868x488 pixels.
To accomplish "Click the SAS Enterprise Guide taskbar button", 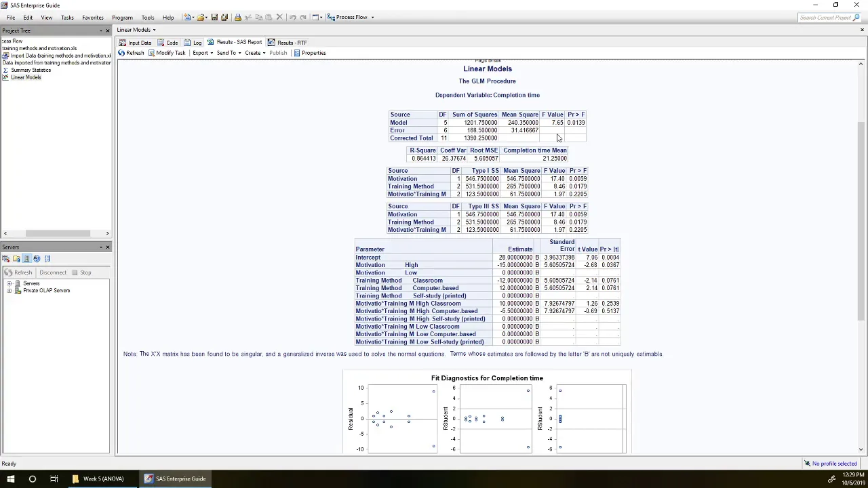I will click(176, 479).
